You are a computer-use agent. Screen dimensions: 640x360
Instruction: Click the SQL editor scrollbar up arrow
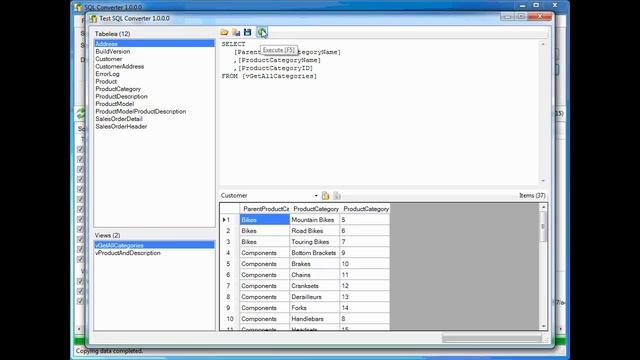pyautogui.click(x=543, y=44)
